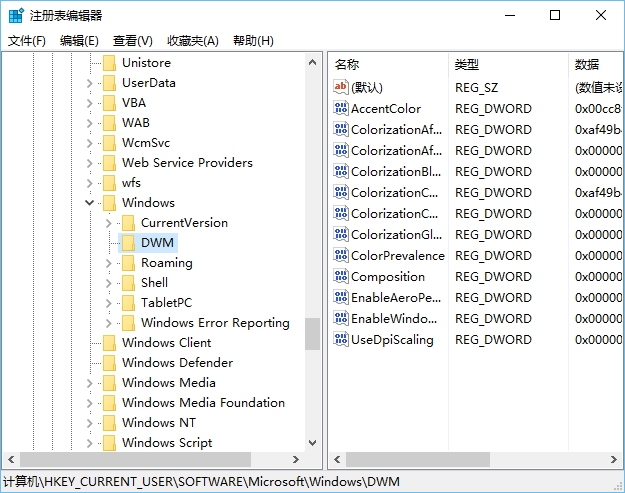Click the CurrentVersion folder icon

[128, 223]
